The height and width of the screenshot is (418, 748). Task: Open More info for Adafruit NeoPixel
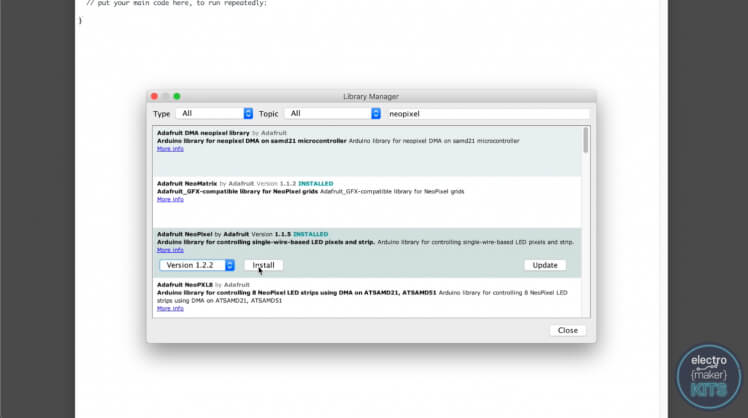170,250
